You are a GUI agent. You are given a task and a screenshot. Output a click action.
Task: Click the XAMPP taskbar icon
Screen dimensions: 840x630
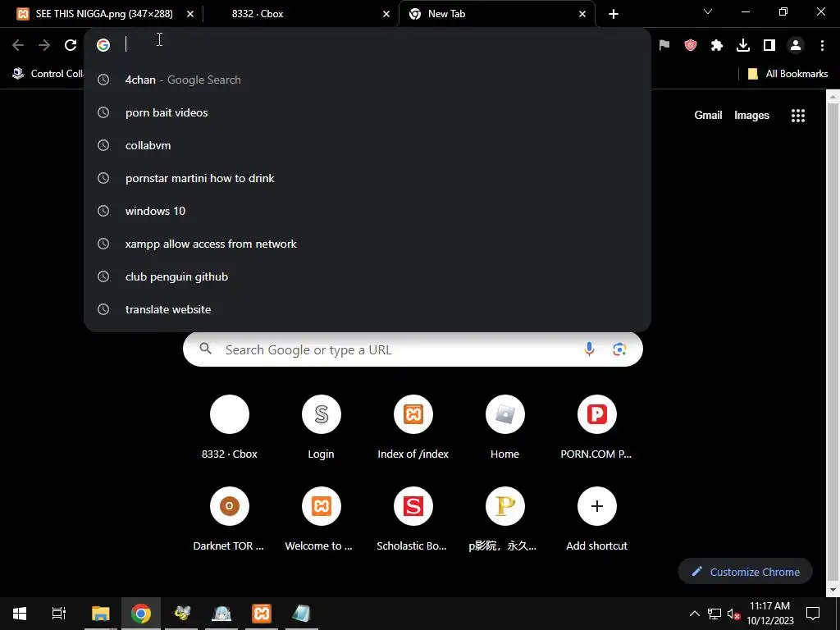(262, 614)
